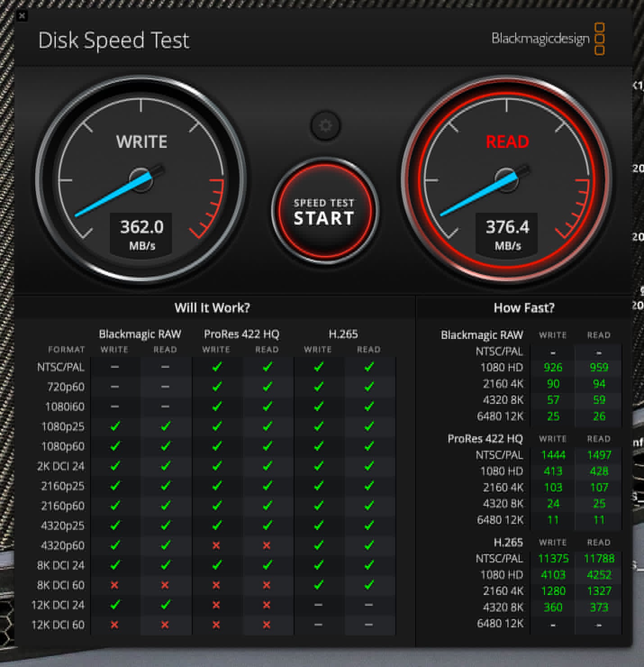This screenshot has height=667, width=644.
Task: Click the 1080i60 format row label
Action: point(64,407)
